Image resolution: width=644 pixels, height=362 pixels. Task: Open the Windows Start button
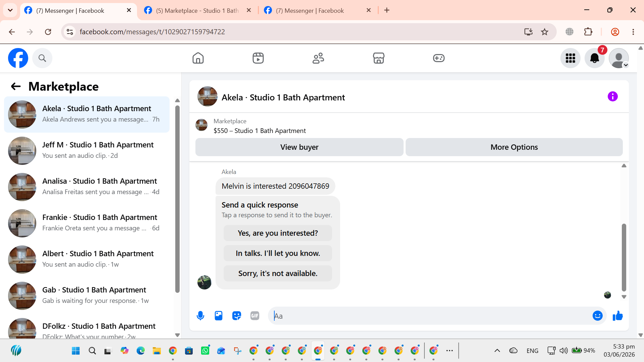pyautogui.click(x=76, y=351)
